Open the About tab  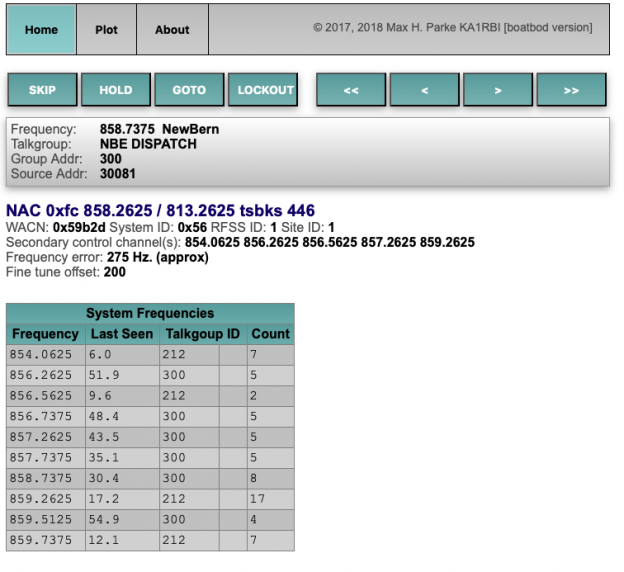click(x=172, y=30)
